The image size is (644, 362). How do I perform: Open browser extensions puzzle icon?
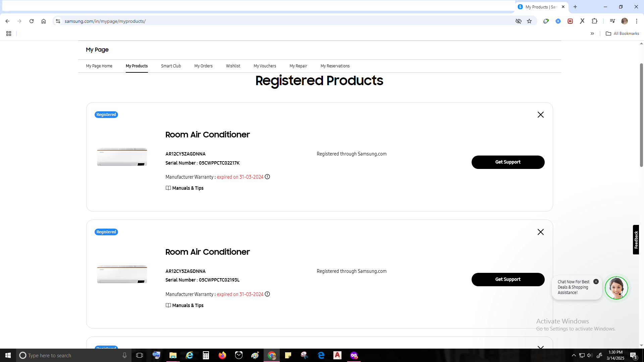[594, 21]
